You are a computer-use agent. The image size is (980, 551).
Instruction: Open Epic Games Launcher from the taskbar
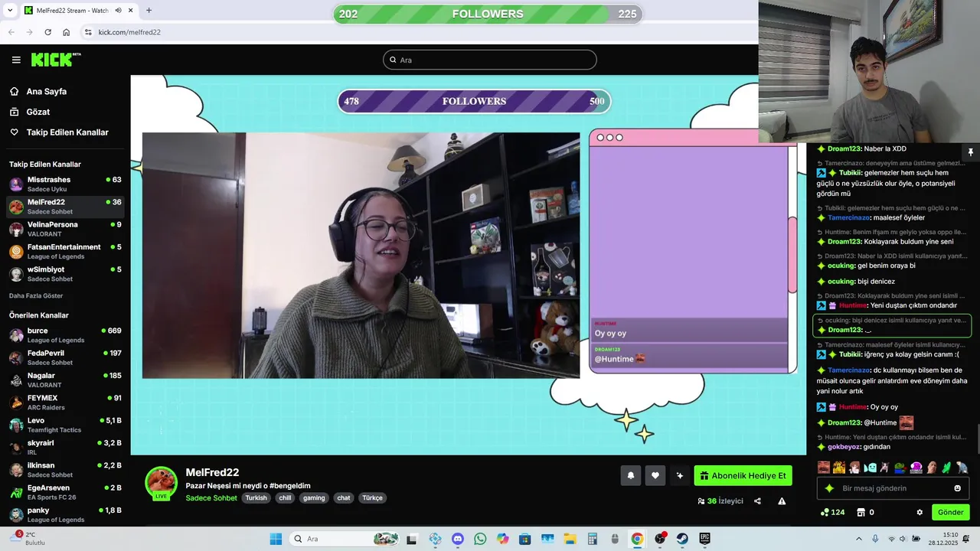pos(704,539)
